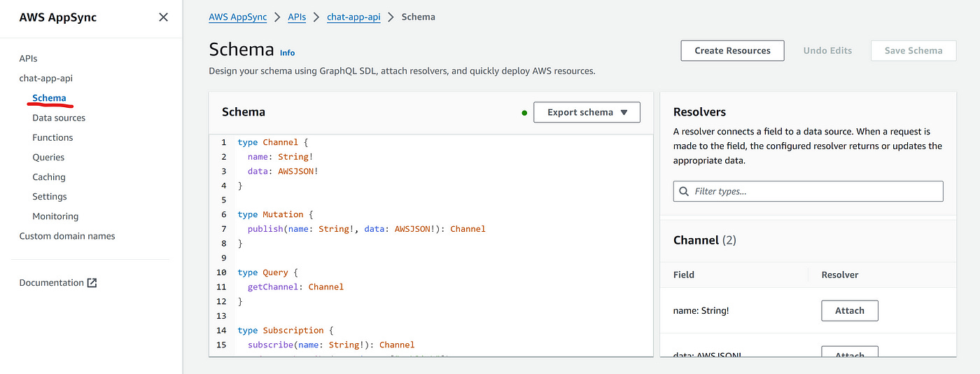The width and height of the screenshot is (980, 374).
Task: Go to Monitoring
Action: (x=55, y=216)
